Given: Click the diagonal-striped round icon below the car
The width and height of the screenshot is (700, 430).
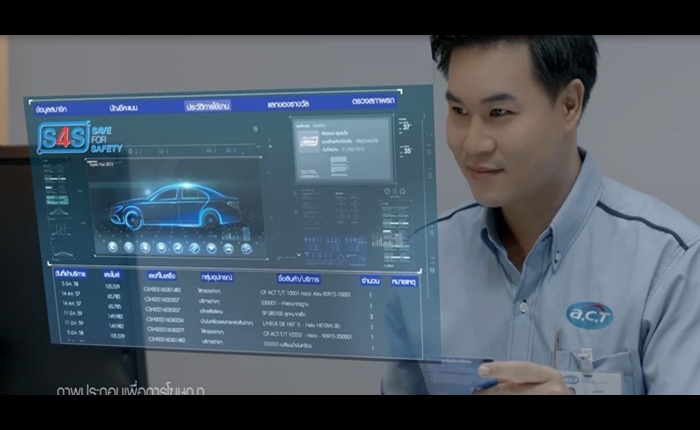Looking at the screenshot, I should (x=194, y=248).
